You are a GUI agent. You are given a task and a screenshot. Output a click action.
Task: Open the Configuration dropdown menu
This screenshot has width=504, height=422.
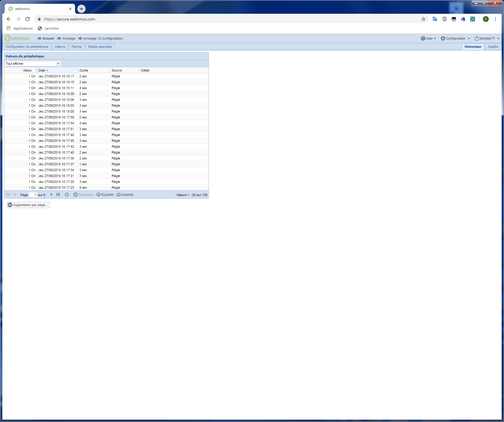[x=455, y=38]
